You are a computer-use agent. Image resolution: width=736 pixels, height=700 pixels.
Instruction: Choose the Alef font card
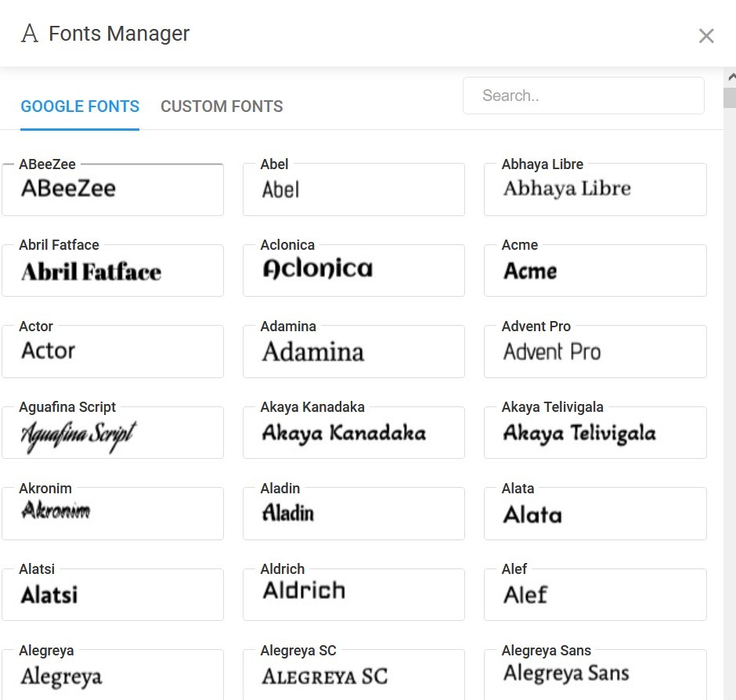click(595, 595)
